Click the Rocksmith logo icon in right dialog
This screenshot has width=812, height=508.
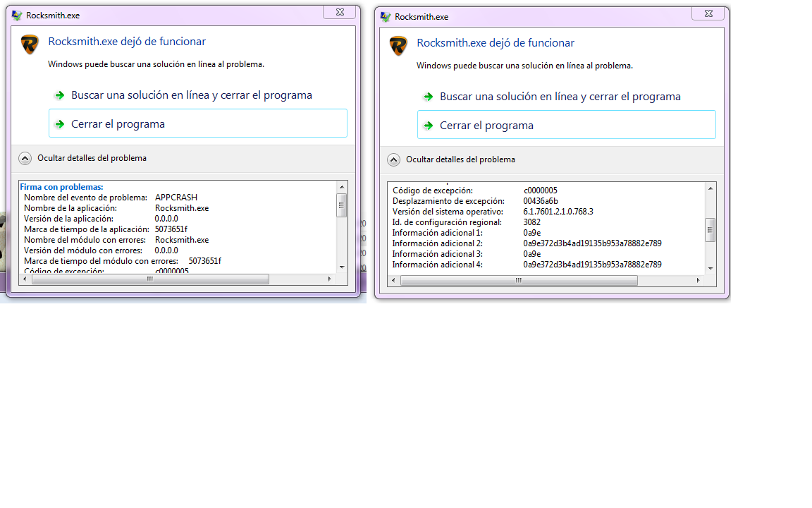tap(399, 46)
